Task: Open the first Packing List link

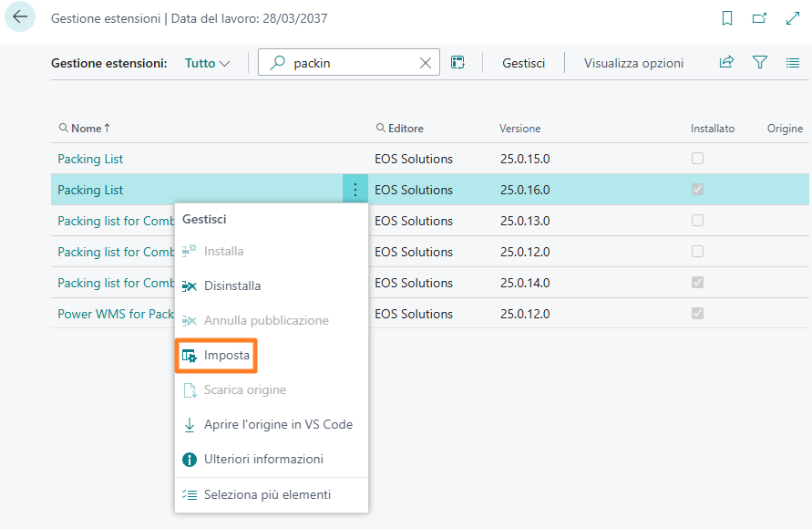Action: (x=90, y=159)
